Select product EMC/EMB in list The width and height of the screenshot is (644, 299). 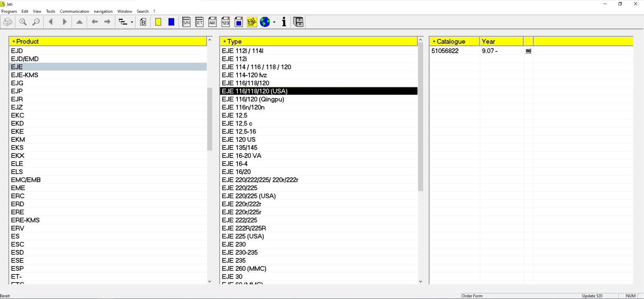108,180
